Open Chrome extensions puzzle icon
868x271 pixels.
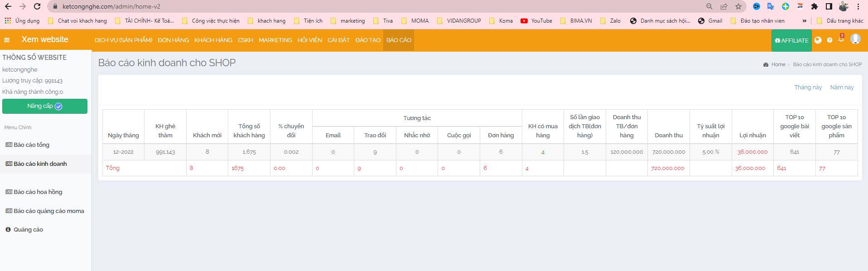(x=815, y=6)
